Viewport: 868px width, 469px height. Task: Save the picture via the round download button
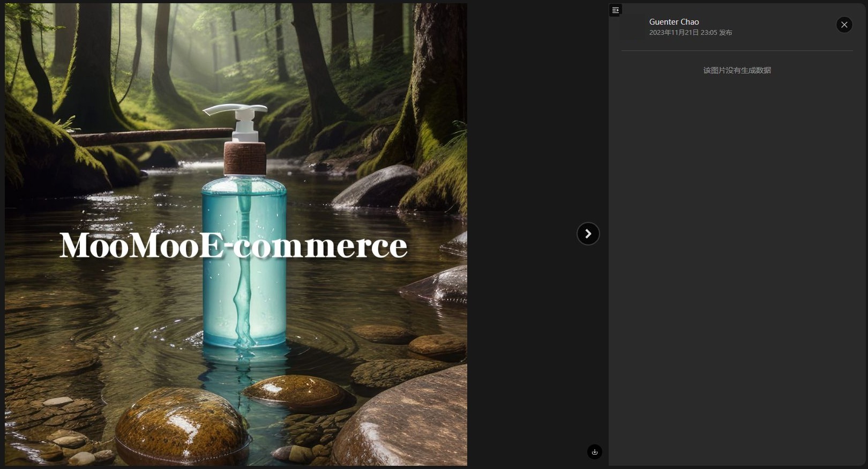(595, 452)
